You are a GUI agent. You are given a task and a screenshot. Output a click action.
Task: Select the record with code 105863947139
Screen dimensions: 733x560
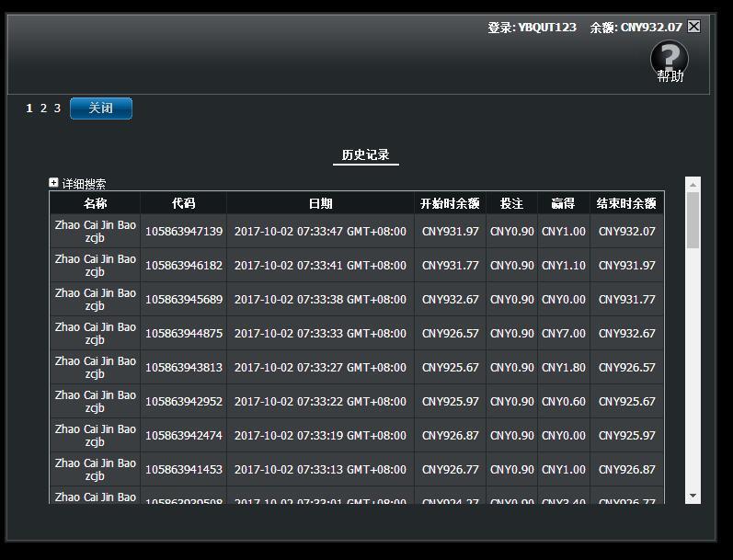coord(184,232)
